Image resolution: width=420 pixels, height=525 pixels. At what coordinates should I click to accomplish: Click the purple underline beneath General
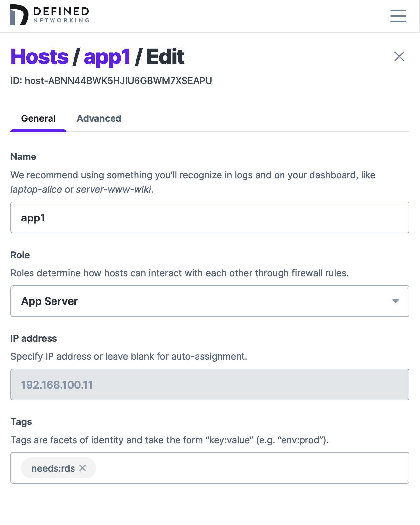click(x=38, y=131)
